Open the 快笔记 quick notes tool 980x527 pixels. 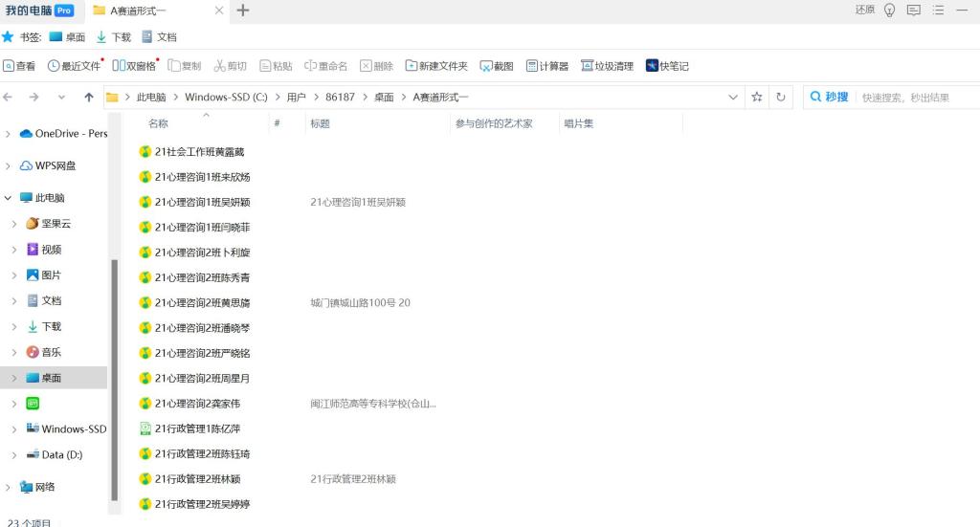pyautogui.click(x=667, y=66)
